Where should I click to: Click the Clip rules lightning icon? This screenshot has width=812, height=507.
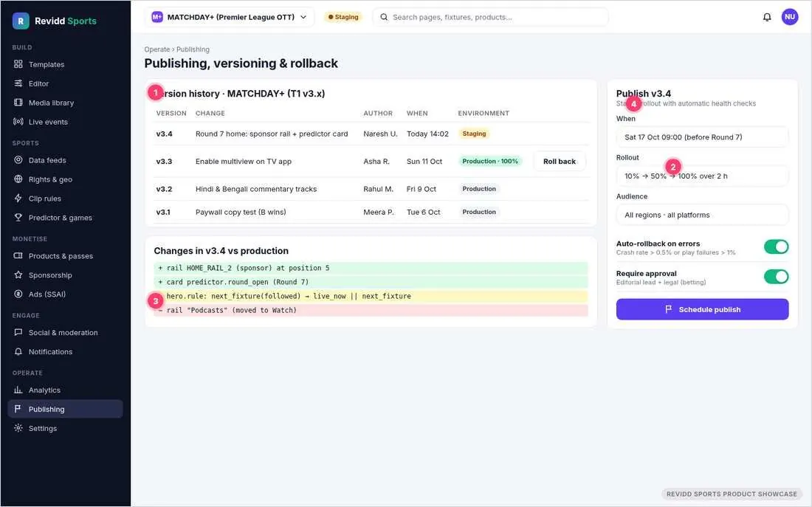tap(18, 199)
